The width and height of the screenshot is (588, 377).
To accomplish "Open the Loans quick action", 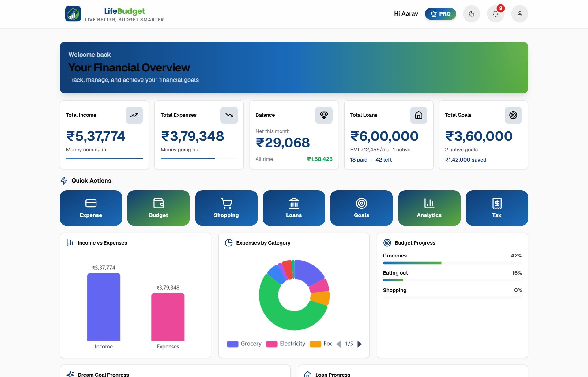I will 294,208.
